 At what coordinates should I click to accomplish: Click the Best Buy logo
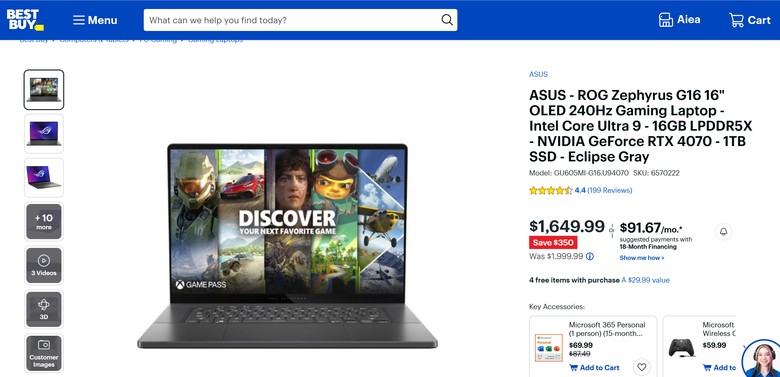(25, 20)
